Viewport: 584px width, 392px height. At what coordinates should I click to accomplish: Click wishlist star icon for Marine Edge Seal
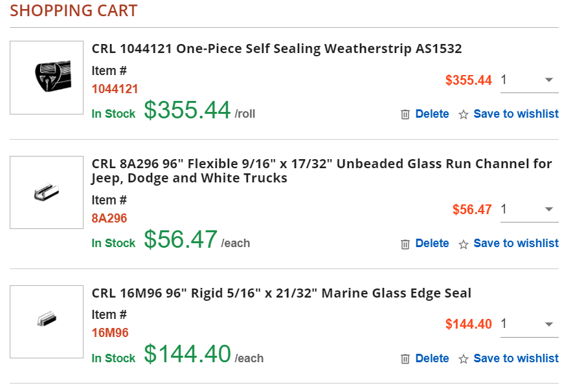[464, 359]
